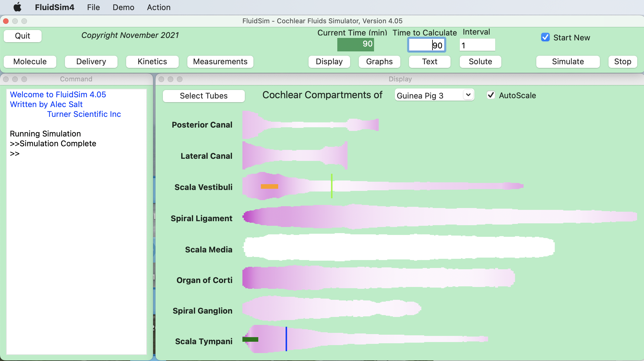Click the green Current Time progress box
This screenshot has height=361, width=644.
(x=355, y=44)
